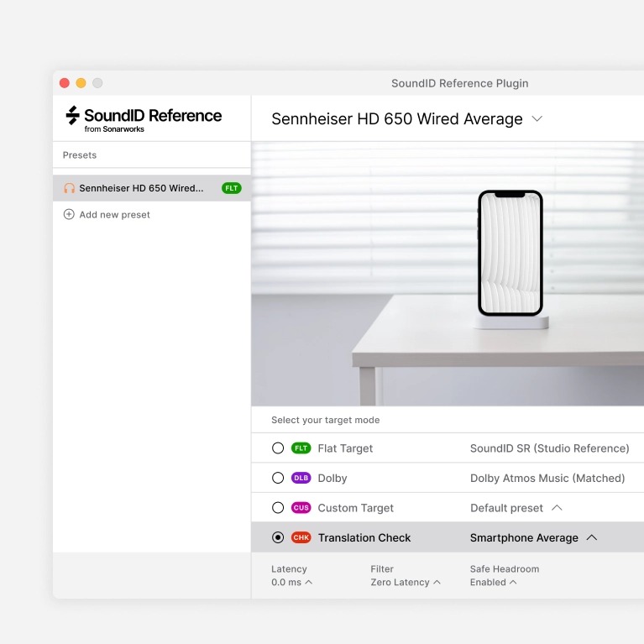This screenshot has width=644, height=644.
Task: Select the Sennheiser HD 650 Wired preset item
Action: point(152,188)
